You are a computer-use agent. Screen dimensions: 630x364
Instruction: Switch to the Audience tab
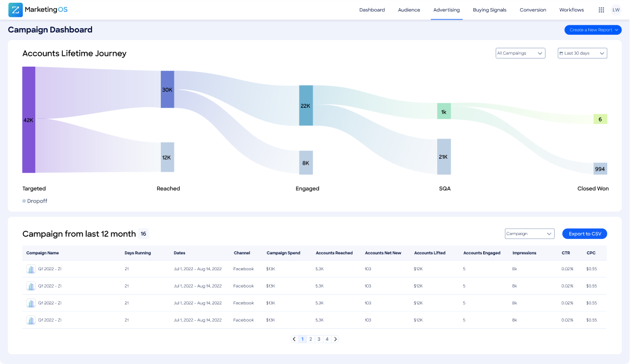[x=409, y=10]
